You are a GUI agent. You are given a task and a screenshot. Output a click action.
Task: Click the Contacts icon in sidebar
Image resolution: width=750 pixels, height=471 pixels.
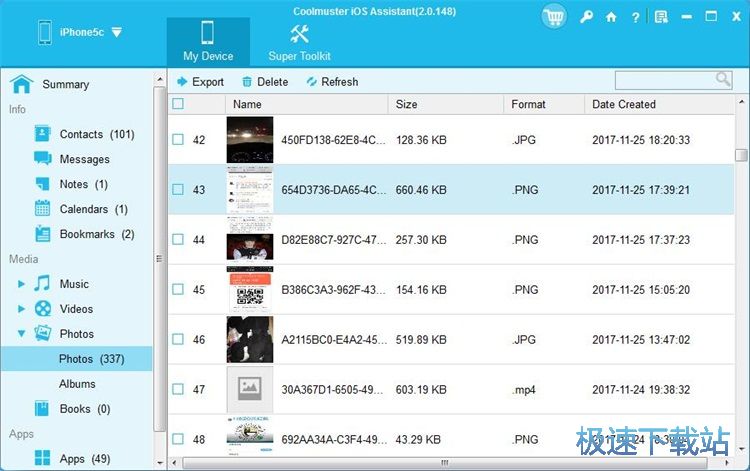click(x=43, y=134)
